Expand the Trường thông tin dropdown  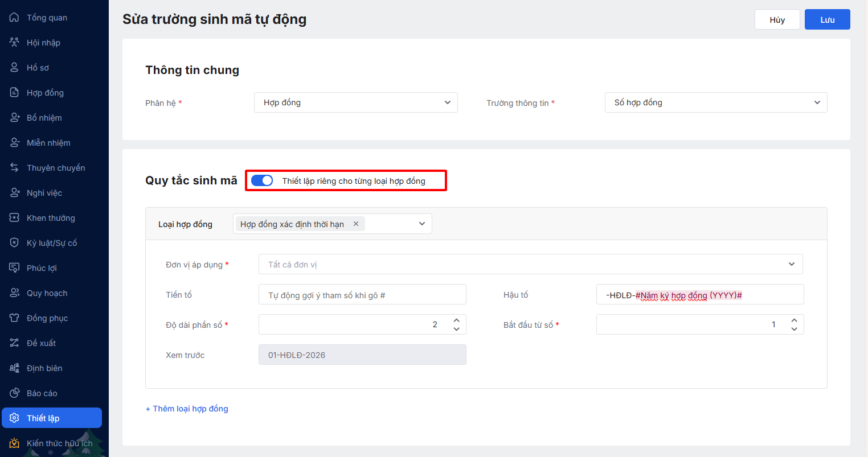click(x=715, y=102)
